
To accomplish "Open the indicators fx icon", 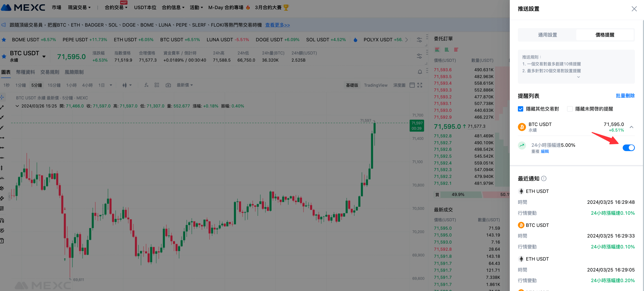I will (146, 85).
